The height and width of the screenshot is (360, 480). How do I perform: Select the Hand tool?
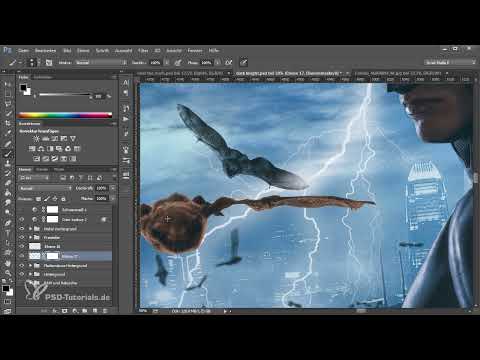8,263
